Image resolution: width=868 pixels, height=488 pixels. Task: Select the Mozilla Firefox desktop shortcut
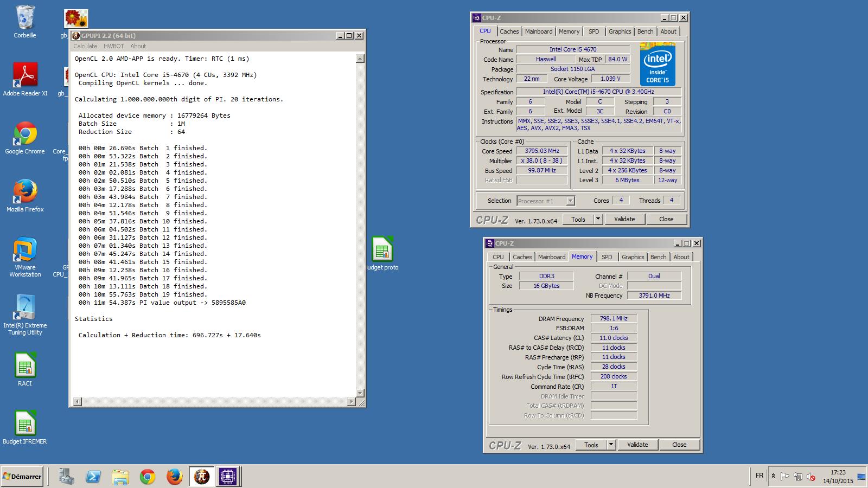coord(25,195)
